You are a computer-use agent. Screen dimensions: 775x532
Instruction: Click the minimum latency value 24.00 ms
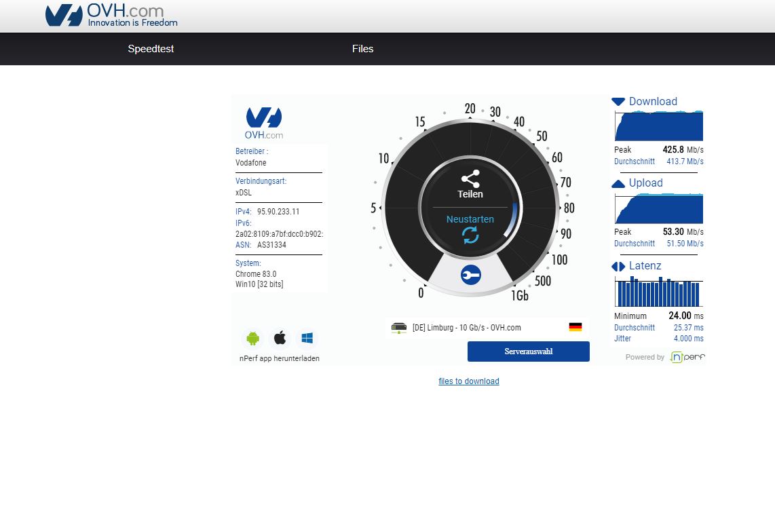coord(686,316)
